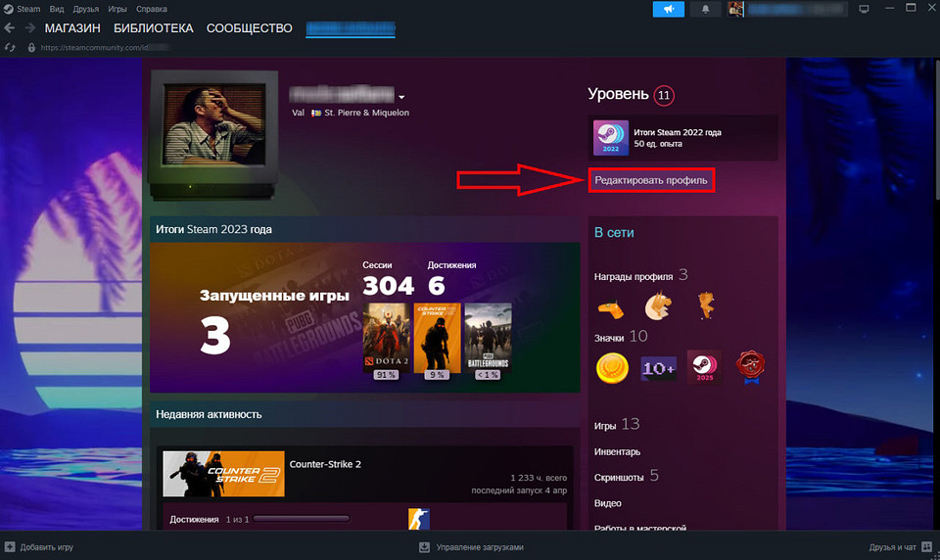Click the Достижения progress bar
This screenshot has width=940, height=560.
click(302, 519)
